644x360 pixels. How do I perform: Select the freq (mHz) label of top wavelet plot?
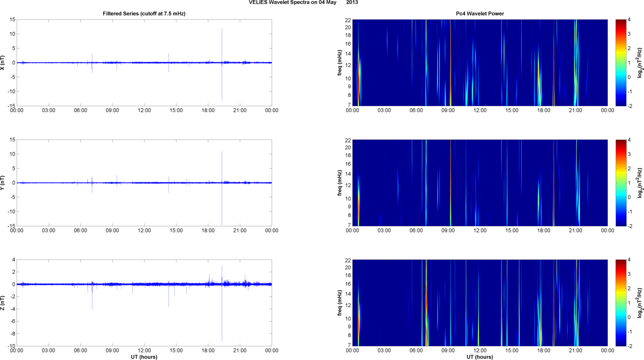point(339,63)
